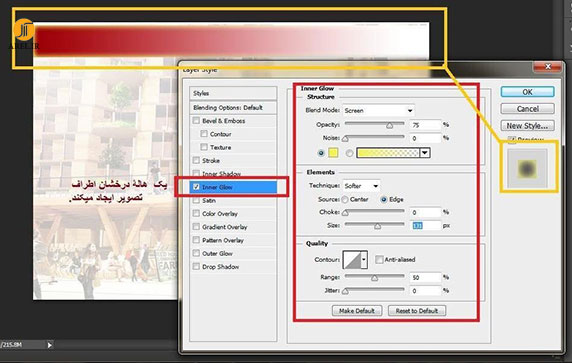Click the OK button

click(x=527, y=92)
